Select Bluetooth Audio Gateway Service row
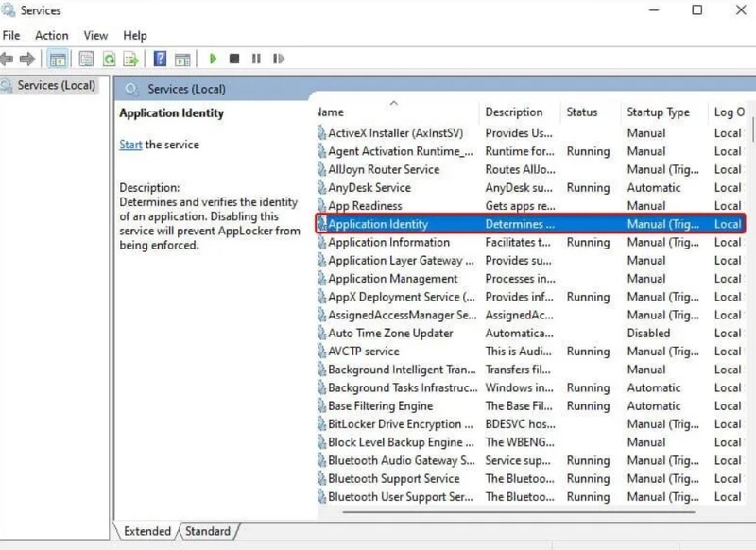Image resolution: width=756 pixels, height=550 pixels. point(530,461)
